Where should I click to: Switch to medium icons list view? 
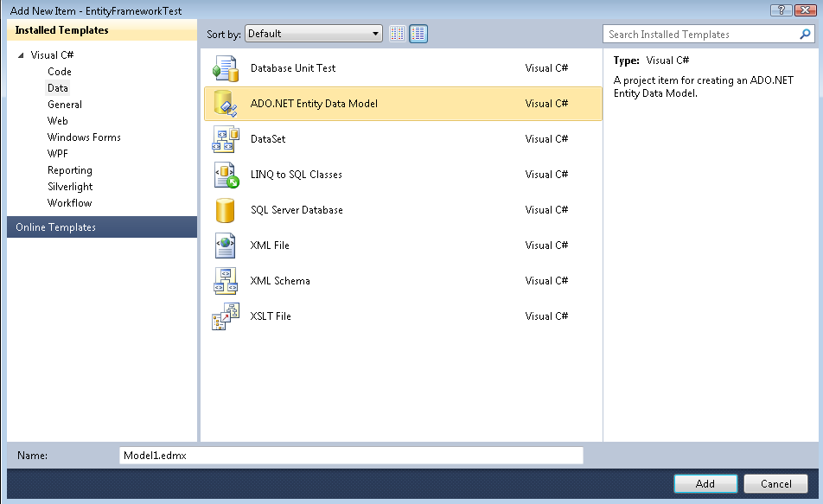click(418, 35)
